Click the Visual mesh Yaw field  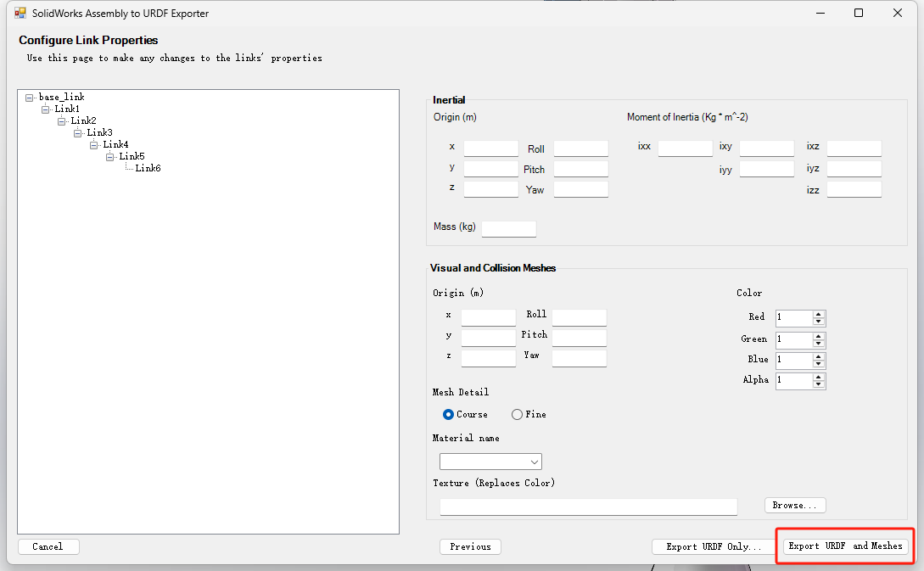coord(580,358)
